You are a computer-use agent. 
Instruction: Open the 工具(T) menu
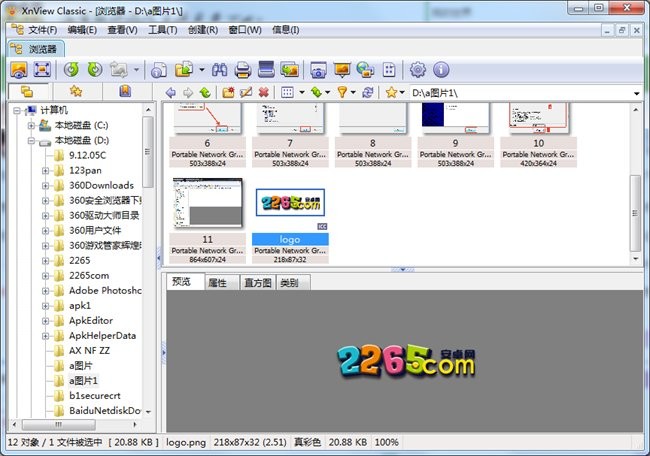(162, 30)
